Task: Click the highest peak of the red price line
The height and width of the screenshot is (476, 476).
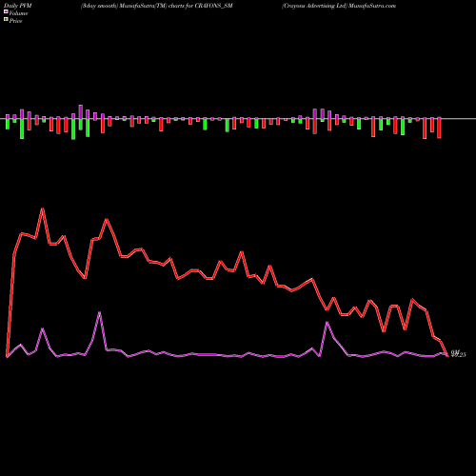Action: coord(43,208)
